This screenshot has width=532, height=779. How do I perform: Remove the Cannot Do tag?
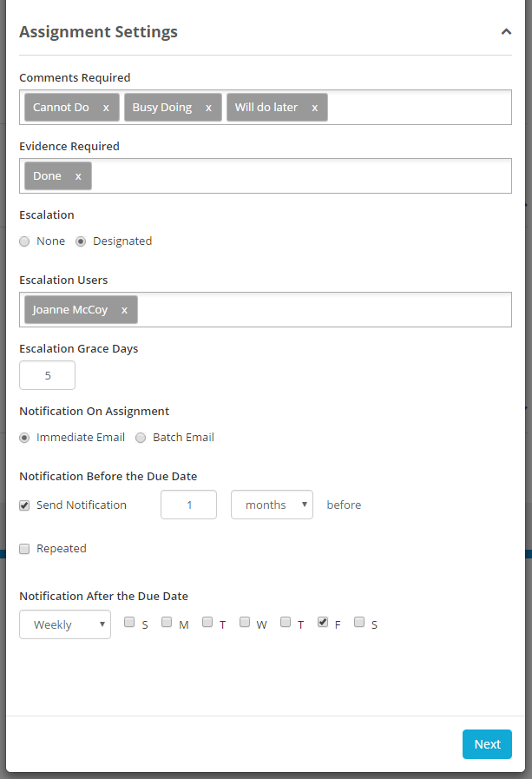[106, 108]
